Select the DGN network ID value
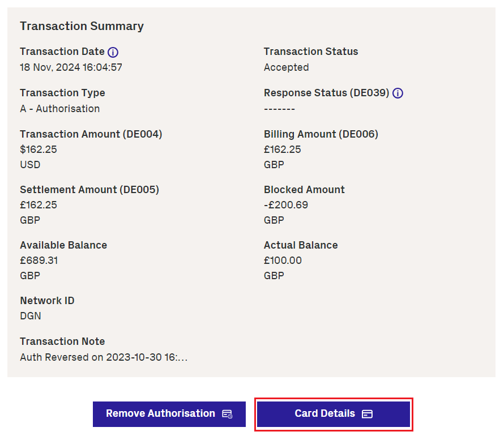 (x=31, y=316)
